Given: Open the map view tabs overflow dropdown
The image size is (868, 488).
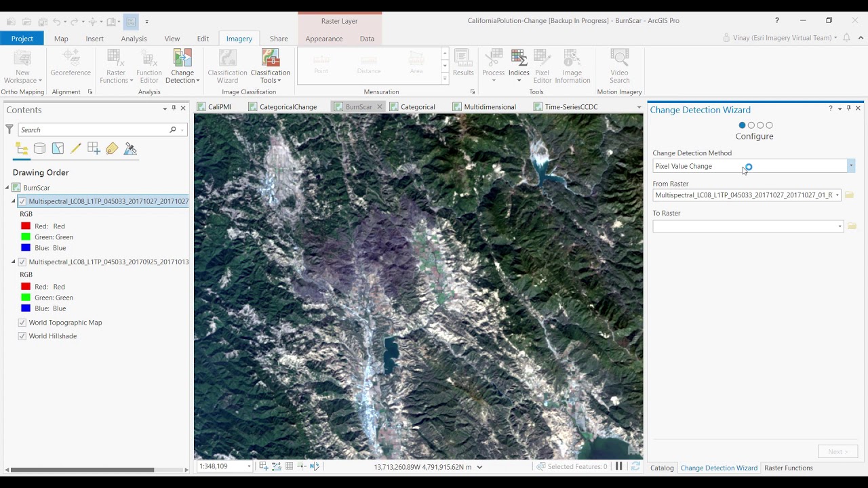Looking at the screenshot, I should [x=639, y=107].
